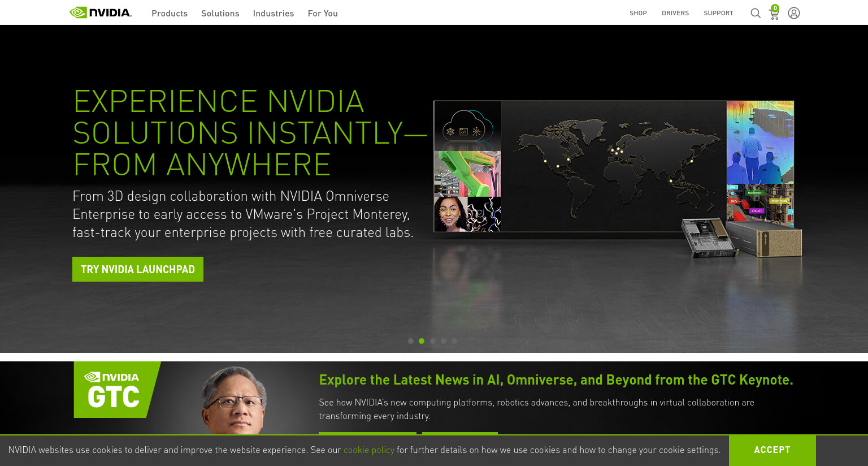This screenshot has width=868, height=466.
Task: Open the Industries menu
Action: pos(274,13)
